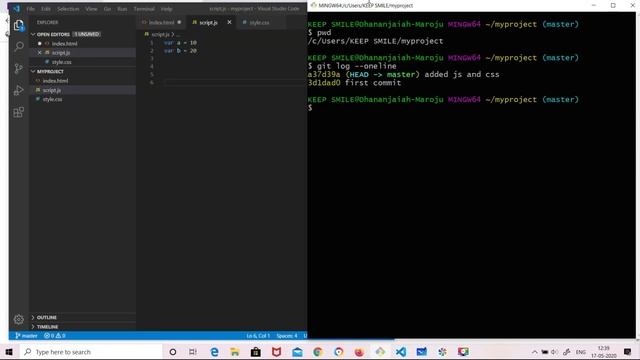640x360 pixels.
Task: Open the Terminal menu
Action: 144,9
